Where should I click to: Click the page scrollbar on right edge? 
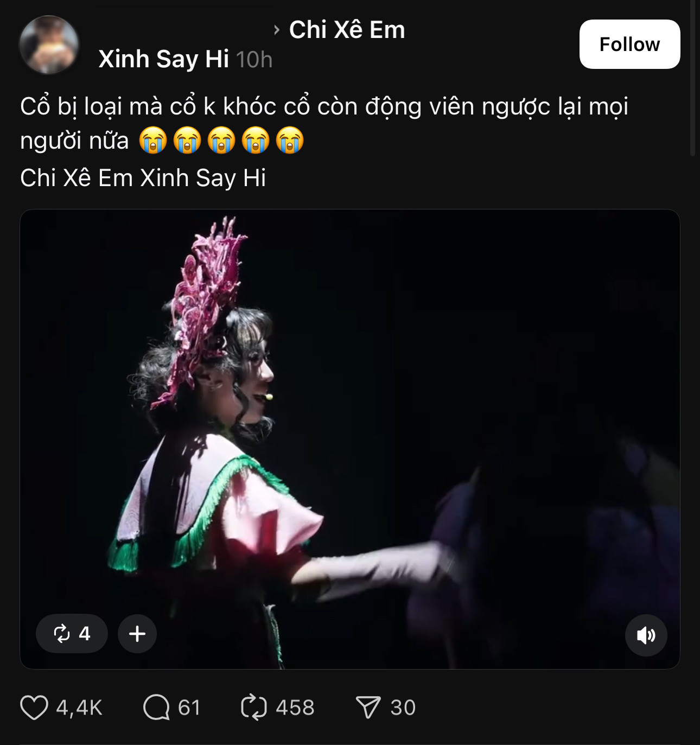(x=692, y=76)
